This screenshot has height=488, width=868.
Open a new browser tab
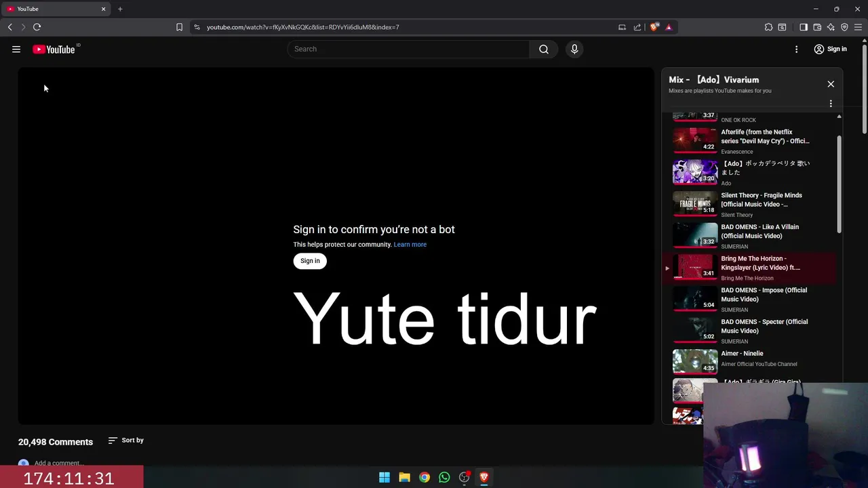coord(120,9)
